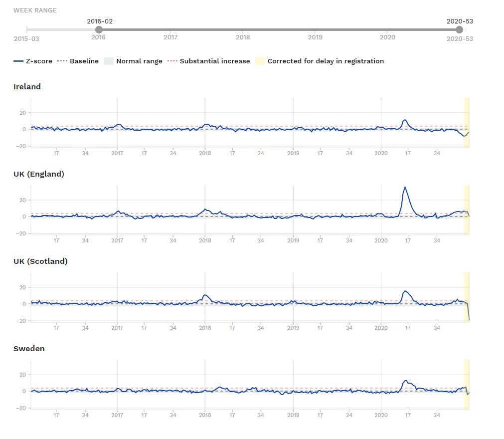Click the 2017 mark on week range slider
504x439 pixels.
click(170, 30)
